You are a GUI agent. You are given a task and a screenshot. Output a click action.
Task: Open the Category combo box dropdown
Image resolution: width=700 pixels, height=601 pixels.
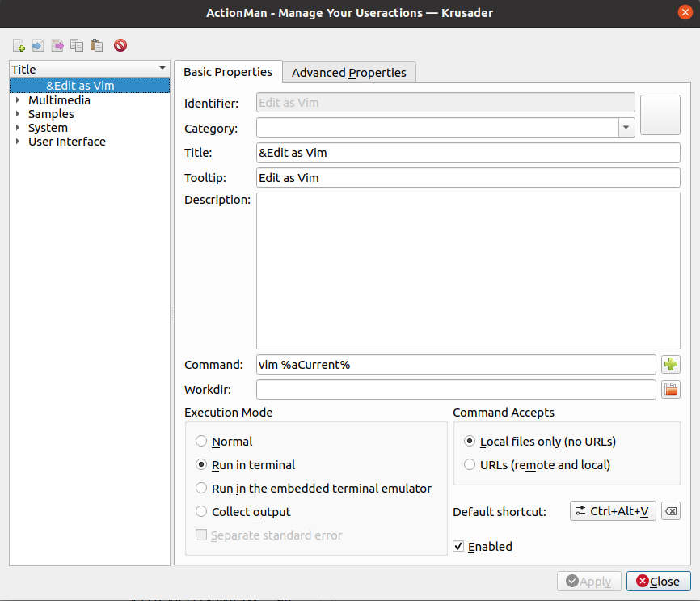tap(626, 128)
